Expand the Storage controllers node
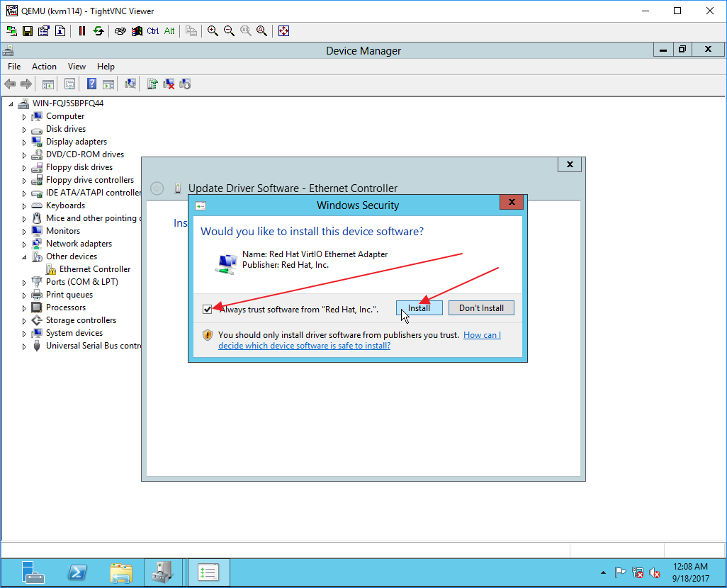Image resolution: width=727 pixels, height=588 pixels. tap(24, 321)
